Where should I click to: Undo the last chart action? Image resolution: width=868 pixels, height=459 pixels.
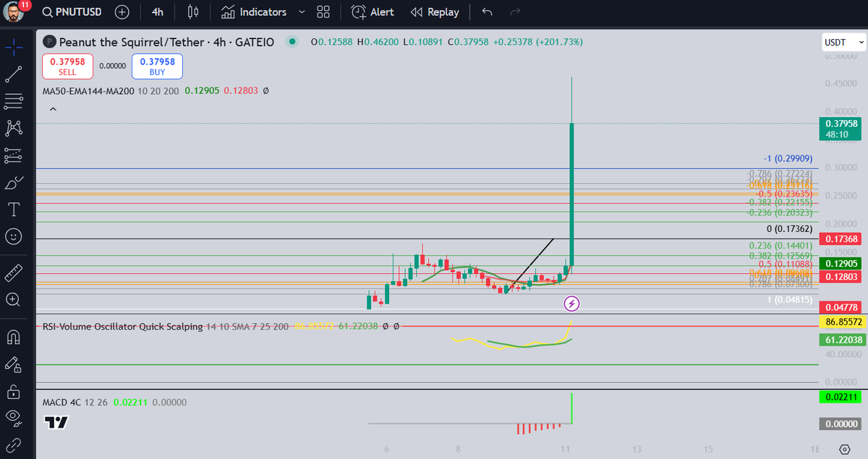(487, 12)
